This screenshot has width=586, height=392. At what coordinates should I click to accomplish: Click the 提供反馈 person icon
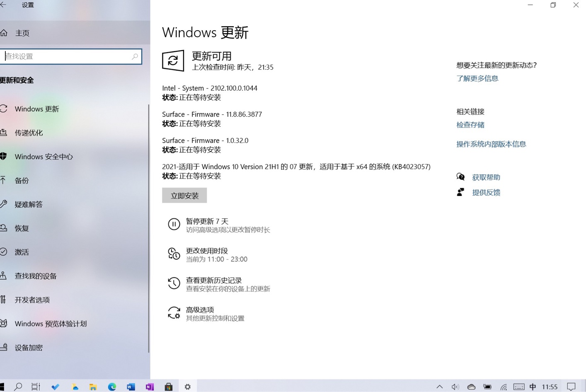point(460,192)
